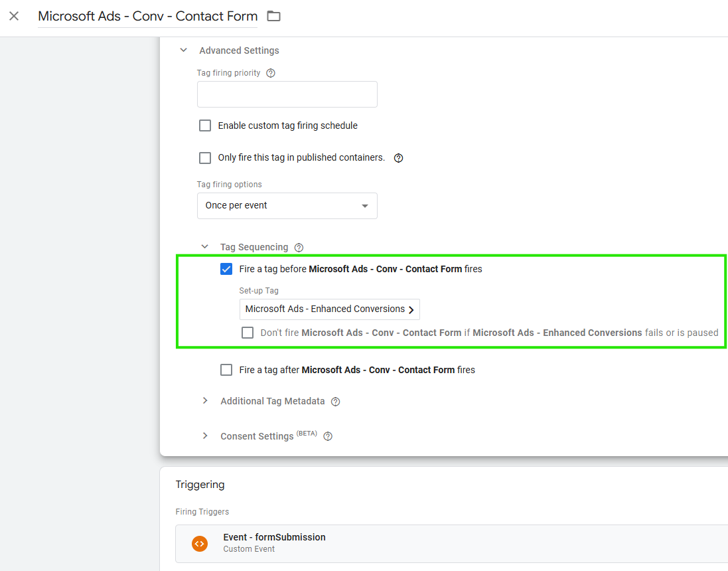The width and height of the screenshot is (728, 571).
Task: Click the orange custom event trigger icon
Action: pyautogui.click(x=200, y=544)
